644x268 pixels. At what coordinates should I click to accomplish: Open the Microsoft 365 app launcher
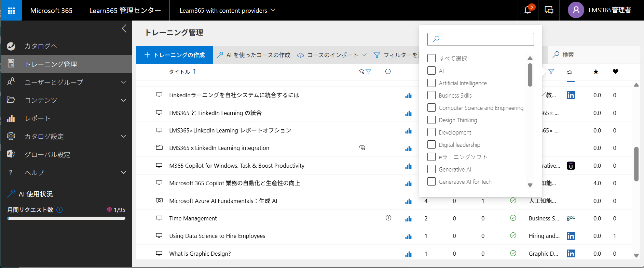click(11, 11)
